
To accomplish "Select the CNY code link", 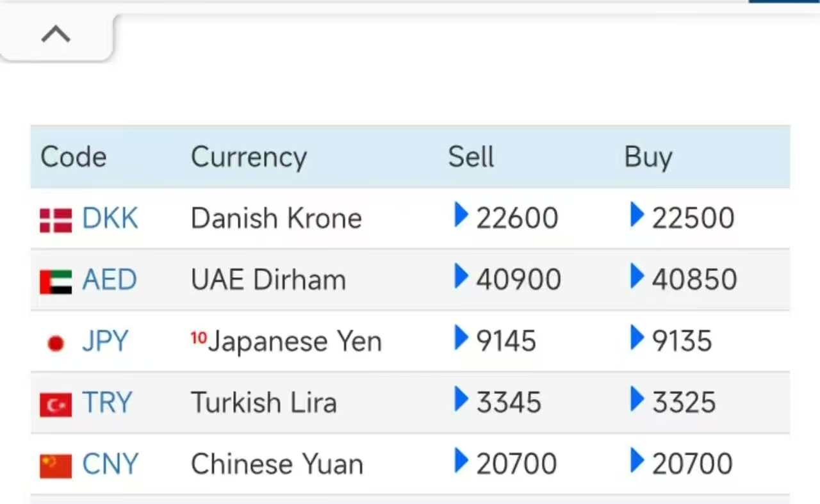I will pyautogui.click(x=110, y=465).
